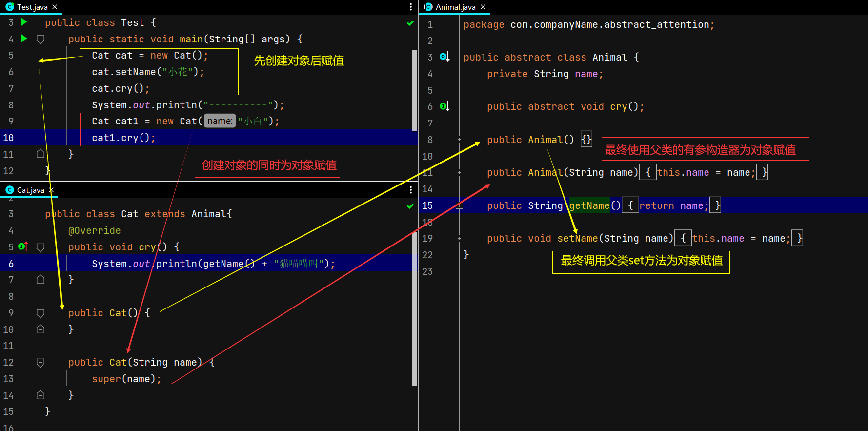This screenshot has width=868, height=431.
Task: Click the println(getName() ...) line in Cat.java
Action: (213, 264)
